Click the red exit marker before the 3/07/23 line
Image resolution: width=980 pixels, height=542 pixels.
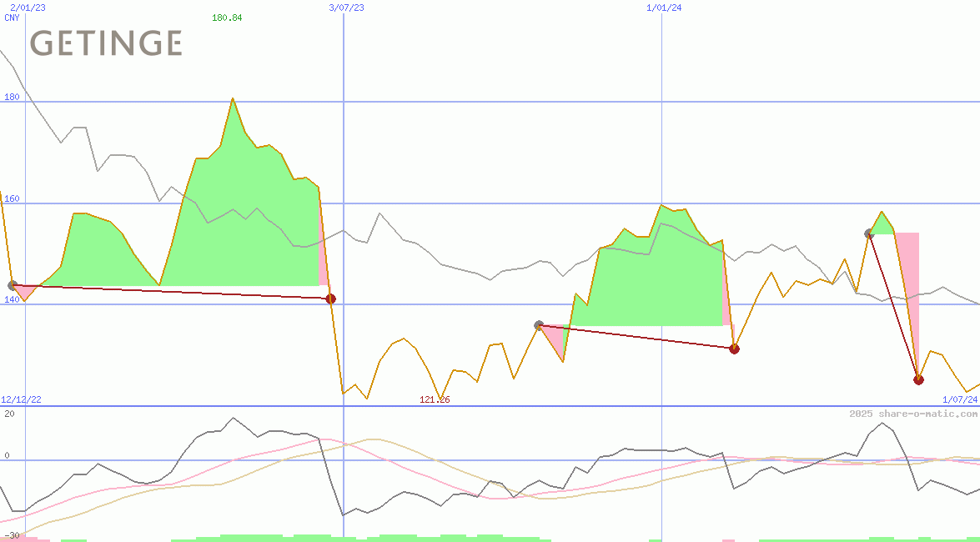click(x=330, y=299)
